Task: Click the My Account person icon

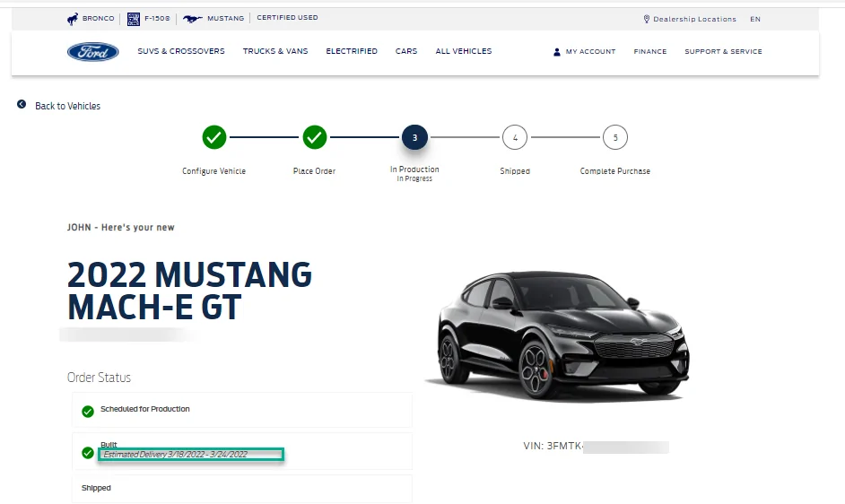Action: (557, 52)
